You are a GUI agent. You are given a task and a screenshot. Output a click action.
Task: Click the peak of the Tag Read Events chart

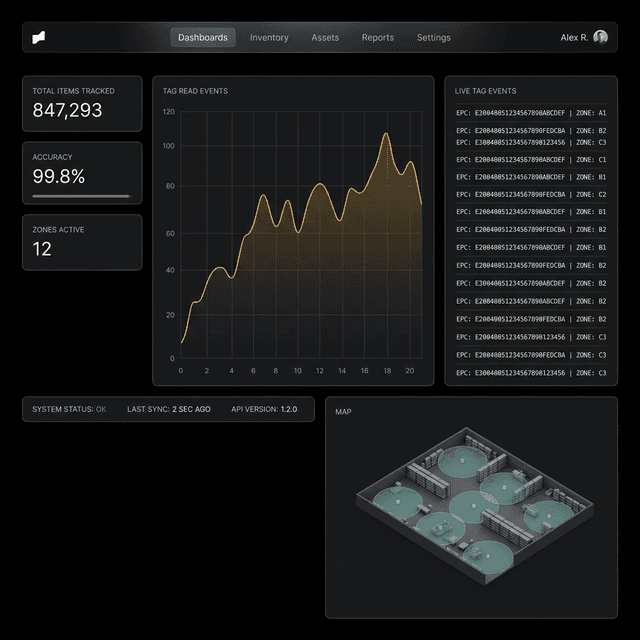click(x=385, y=134)
